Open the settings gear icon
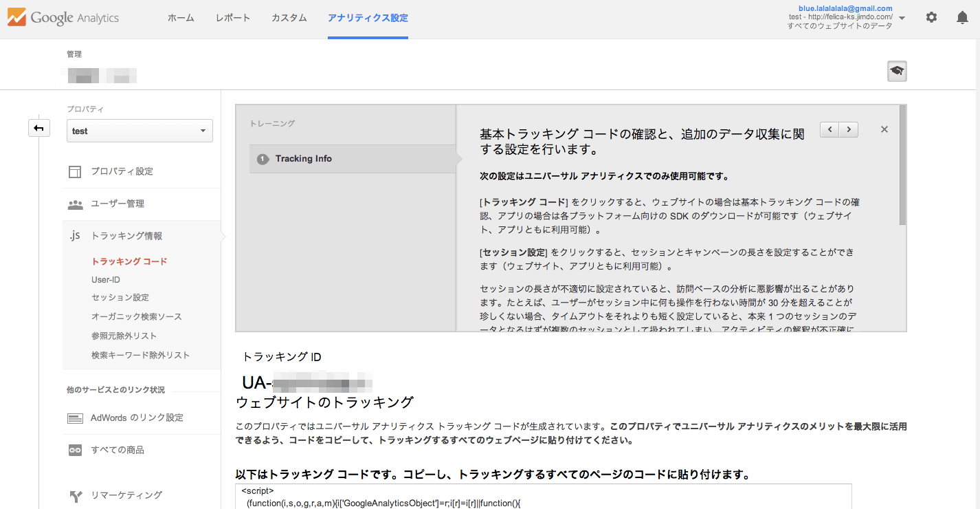 pos(931,17)
